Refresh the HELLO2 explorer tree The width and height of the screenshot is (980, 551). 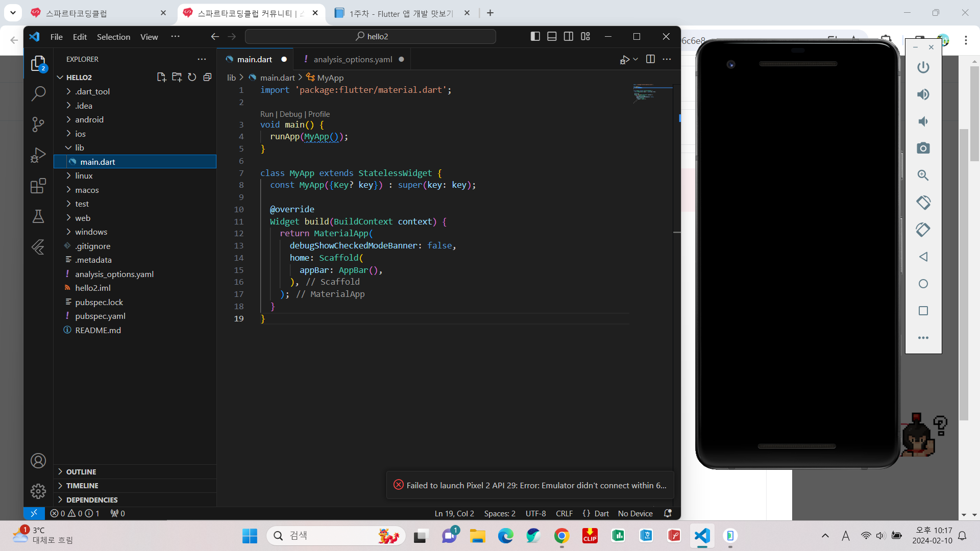(x=192, y=77)
